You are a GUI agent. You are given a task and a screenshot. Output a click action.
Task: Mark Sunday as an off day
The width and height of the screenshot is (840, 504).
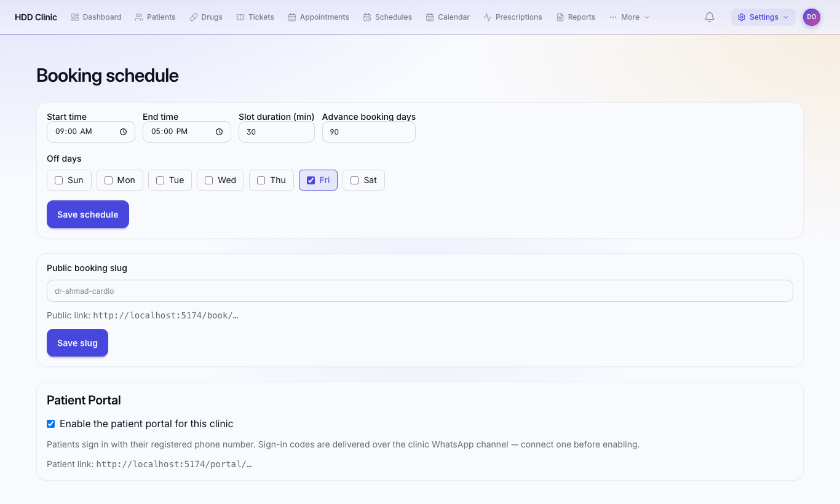(x=59, y=180)
